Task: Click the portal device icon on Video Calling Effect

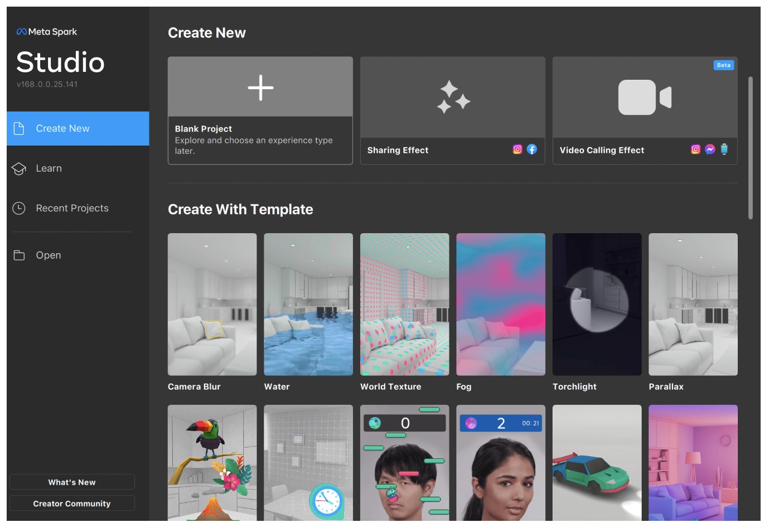Action: click(724, 149)
